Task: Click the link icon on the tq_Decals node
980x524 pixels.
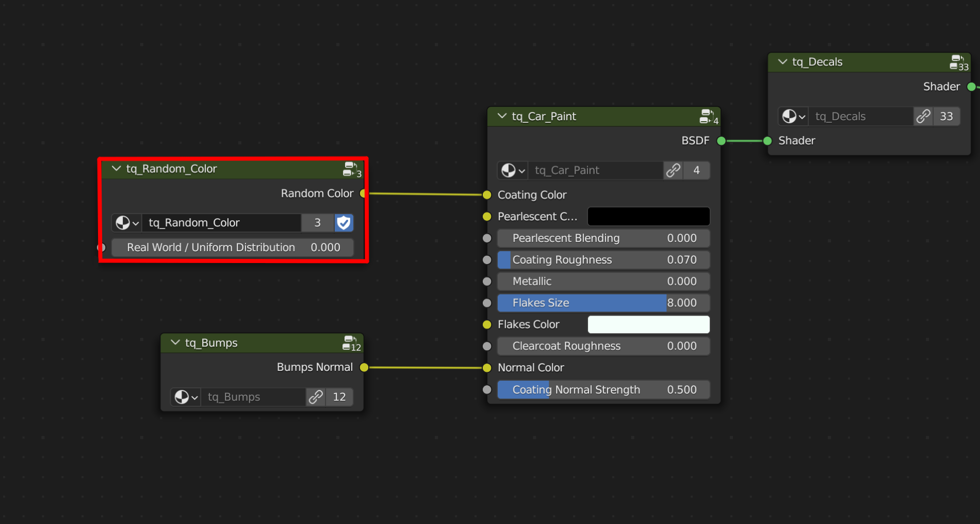Action: 923,116
